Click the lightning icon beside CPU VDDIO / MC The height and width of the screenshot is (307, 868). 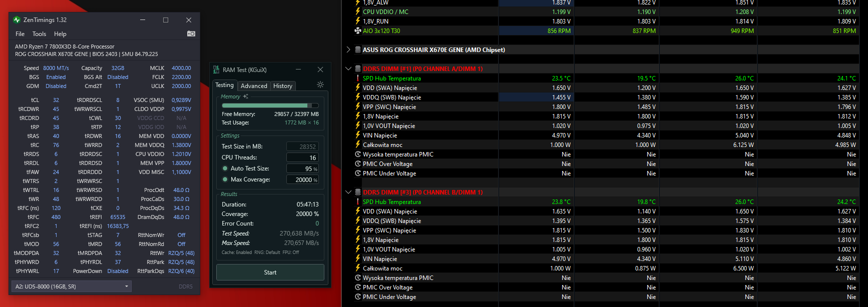[x=358, y=11]
